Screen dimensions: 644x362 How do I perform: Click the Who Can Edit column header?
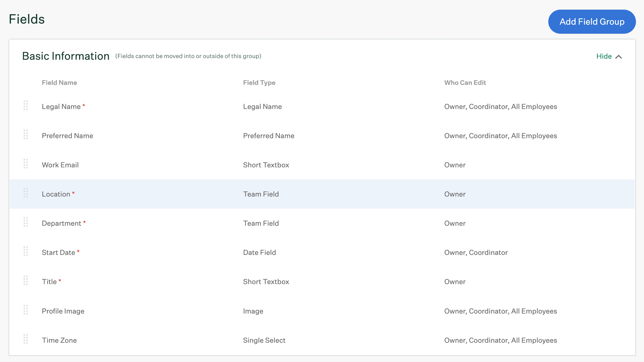(x=465, y=83)
